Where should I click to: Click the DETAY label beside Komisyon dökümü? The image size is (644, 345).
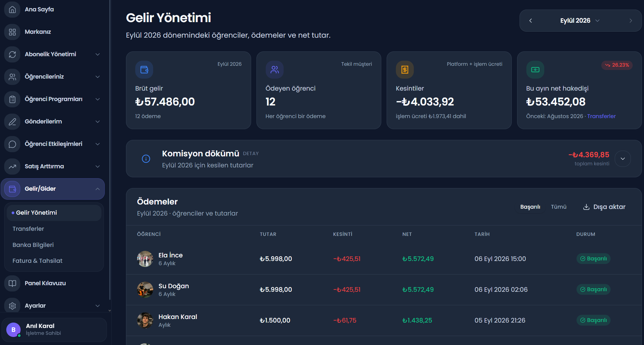tap(251, 154)
